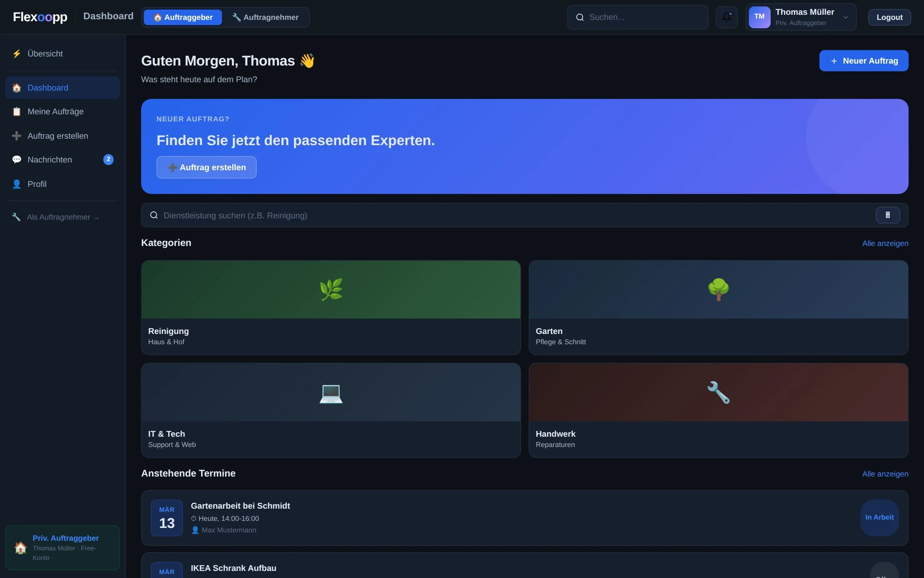This screenshot has width=924, height=578.
Task: Click the MÄR 13 date badge
Action: pos(167,518)
